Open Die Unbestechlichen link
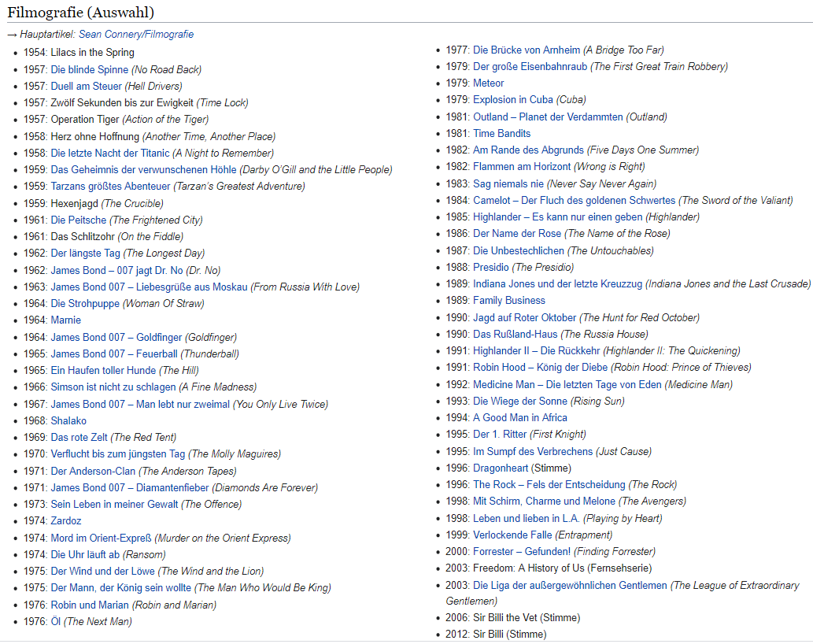The width and height of the screenshot is (813, 644). 519,250
